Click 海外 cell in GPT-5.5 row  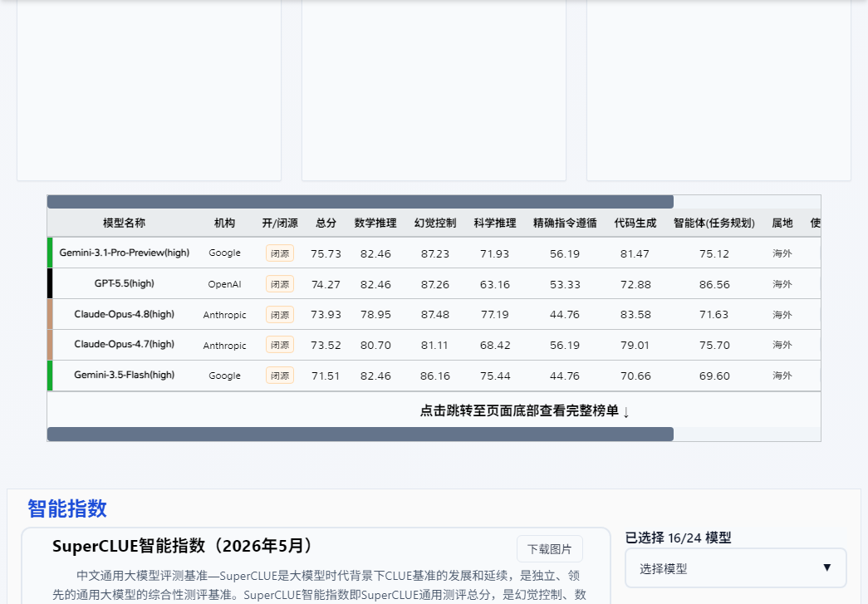[x=782, y=284]
